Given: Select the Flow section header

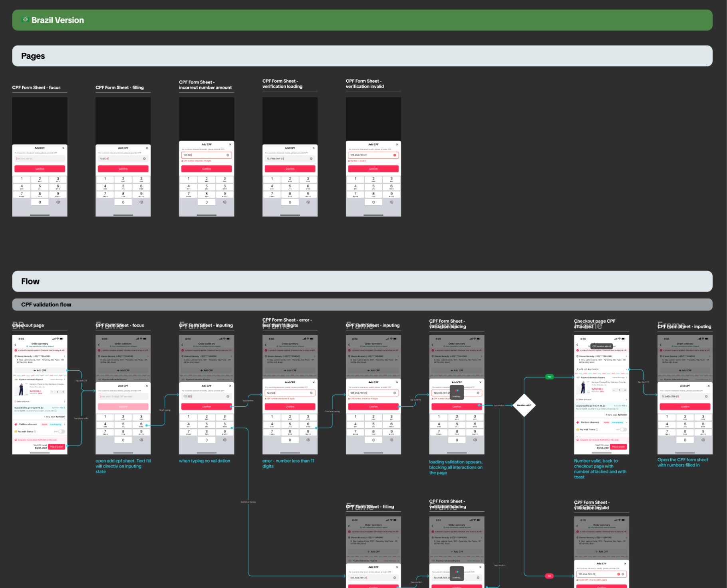Looking at the screenshot, I should click(x=362, y=281).
